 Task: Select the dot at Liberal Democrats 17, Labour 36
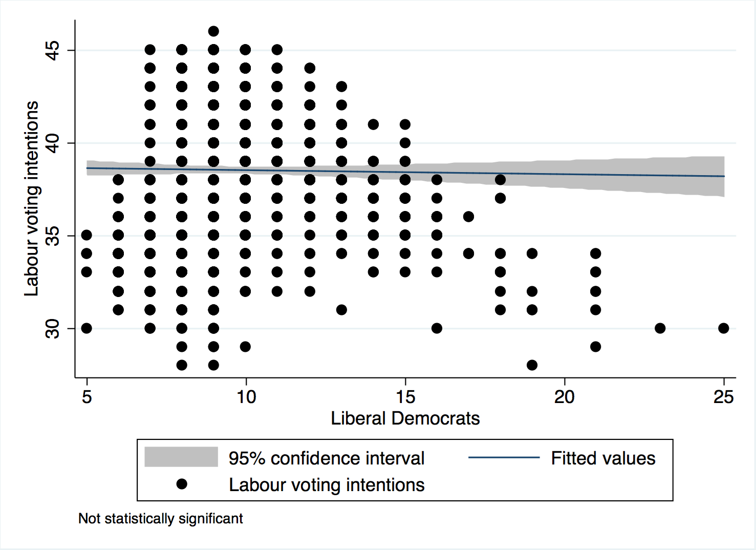pos(468,217)
